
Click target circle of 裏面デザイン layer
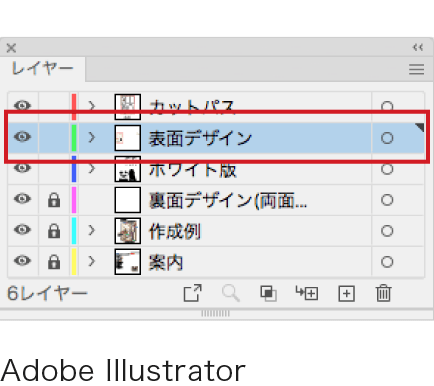click(x=387, y=200)
